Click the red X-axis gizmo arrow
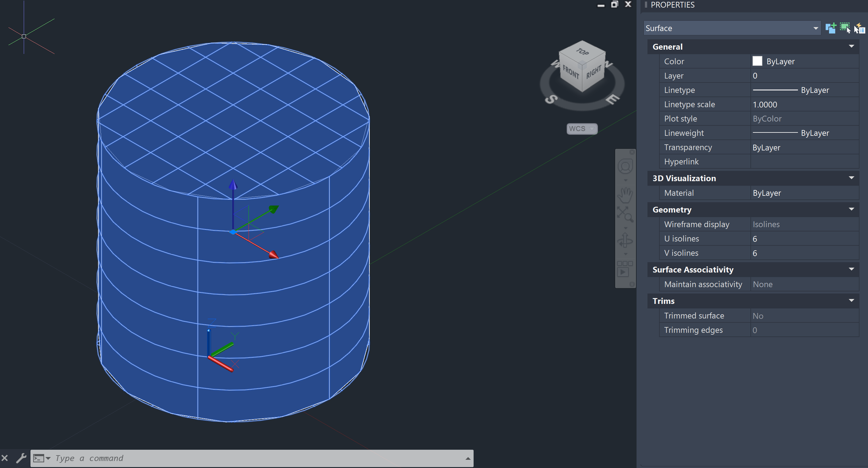868x468 pixels. click(x=273, y=254)
